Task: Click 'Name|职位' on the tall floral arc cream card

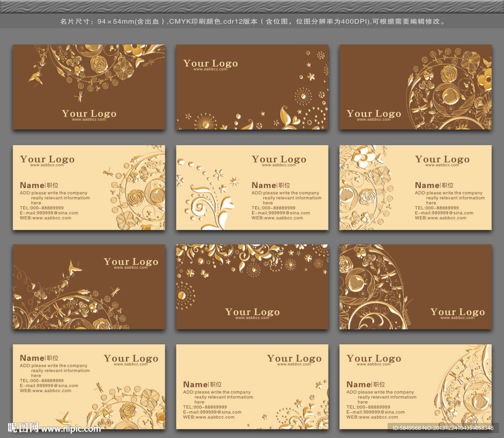Action: 366,385
